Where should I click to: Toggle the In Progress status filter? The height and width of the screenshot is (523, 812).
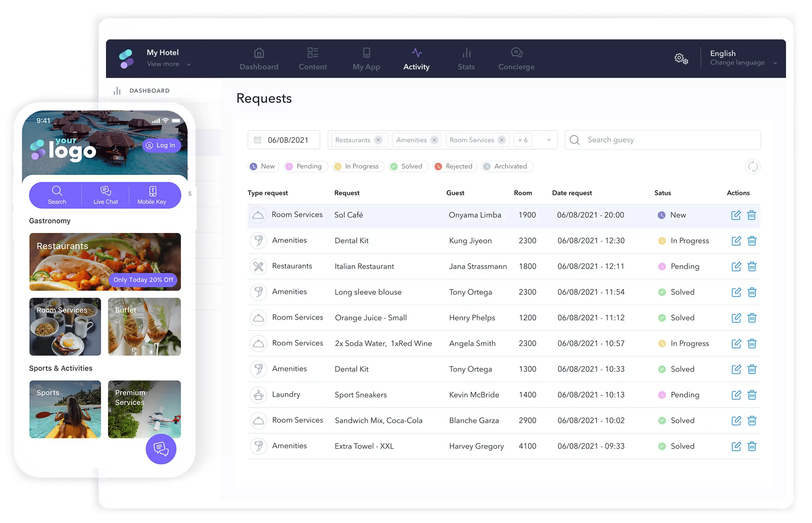point(357,166)
